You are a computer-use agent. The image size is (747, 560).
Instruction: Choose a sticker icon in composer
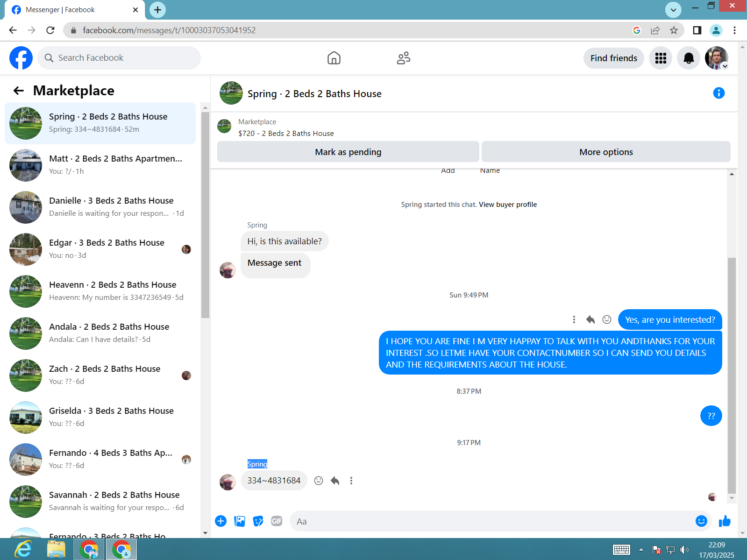258,521
